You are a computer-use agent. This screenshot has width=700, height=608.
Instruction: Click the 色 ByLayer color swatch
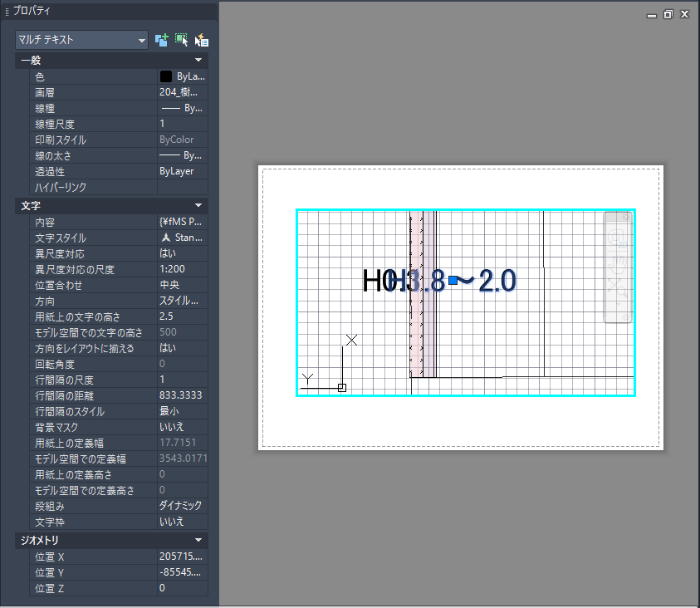click(166, 76)
